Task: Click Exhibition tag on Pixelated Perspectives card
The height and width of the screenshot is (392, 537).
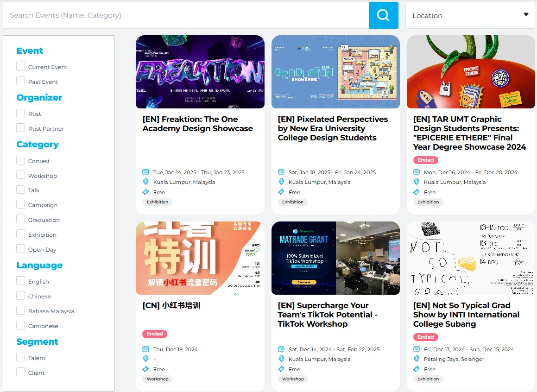Action: coord(293,202)
